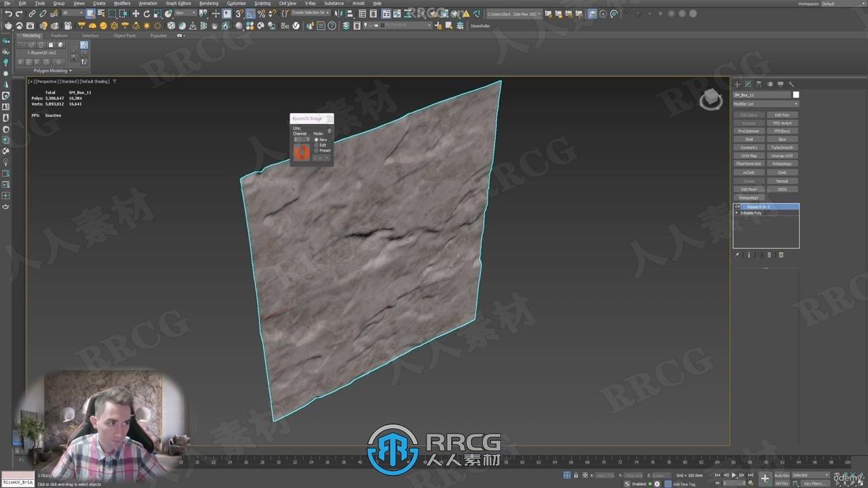Expand the Polygon Modeling rollout
This screenshot has width=868, height=488.
pyautogui.click(x=53, y=70)
